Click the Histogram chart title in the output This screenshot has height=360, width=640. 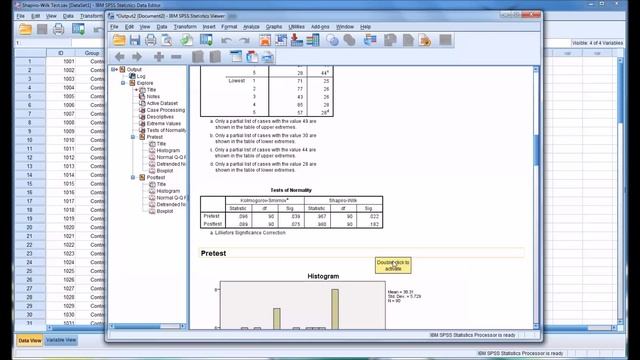click(323, 276)
